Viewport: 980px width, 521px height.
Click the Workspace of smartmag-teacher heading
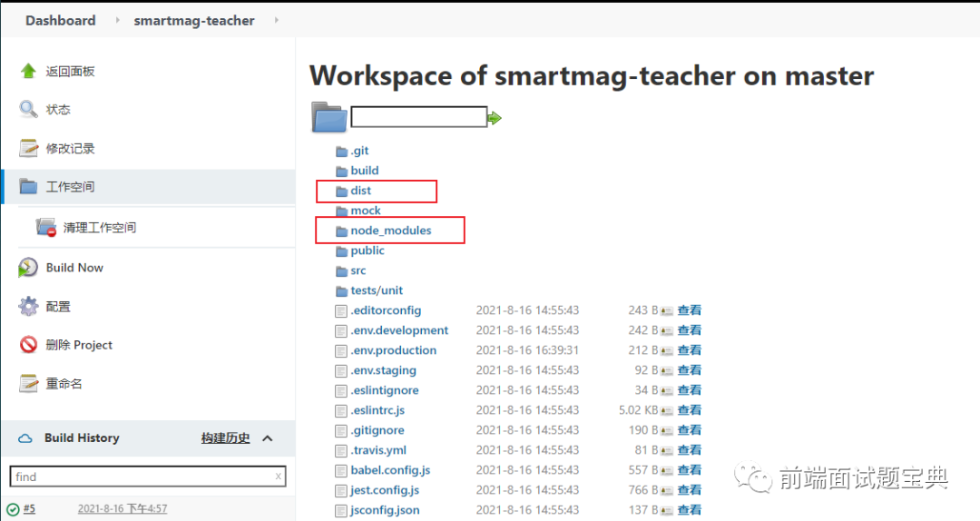[x=592, y=75]
